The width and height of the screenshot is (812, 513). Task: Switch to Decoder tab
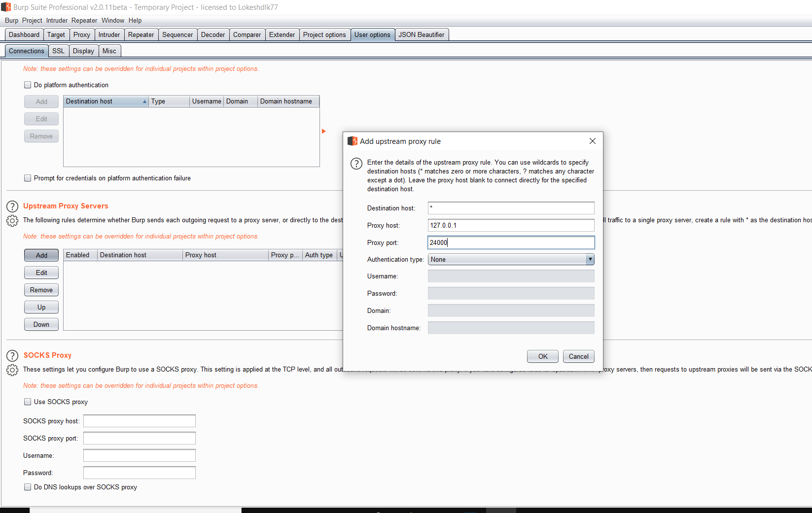pos(213,34)
